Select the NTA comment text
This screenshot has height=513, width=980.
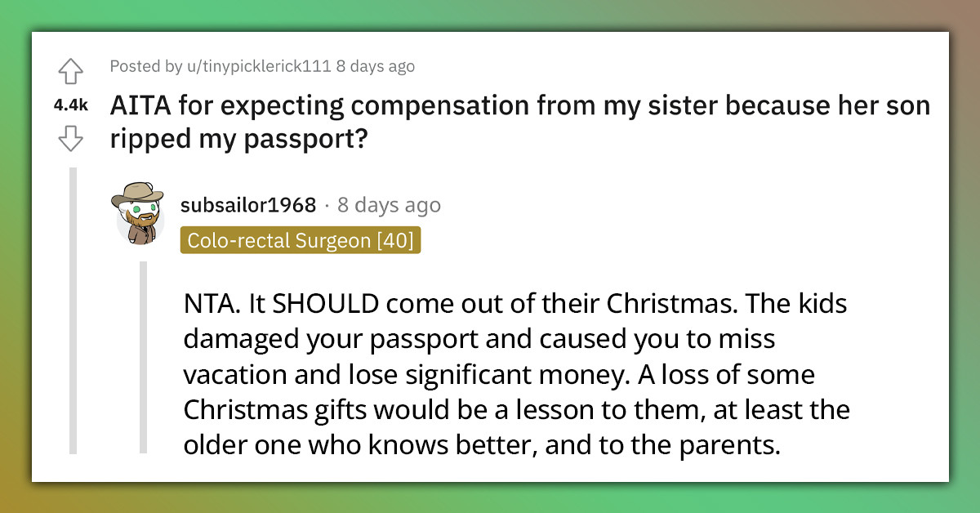pos(514,374)
